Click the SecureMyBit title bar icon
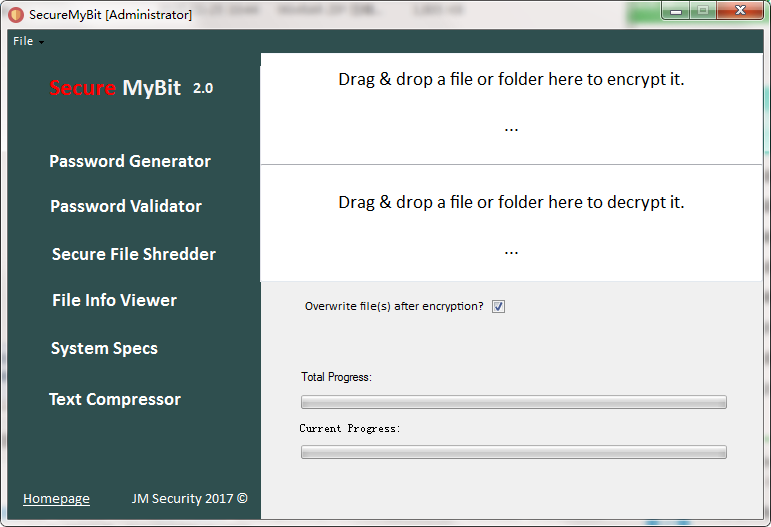771x527 pixels. pyautogui.click(x=16, y=15)
